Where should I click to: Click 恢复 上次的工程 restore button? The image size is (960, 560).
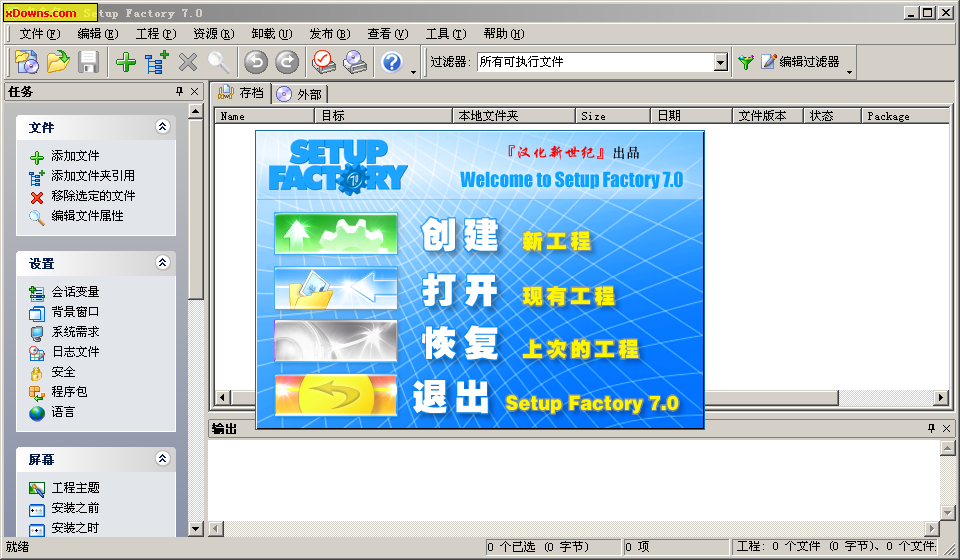(336, 341)
